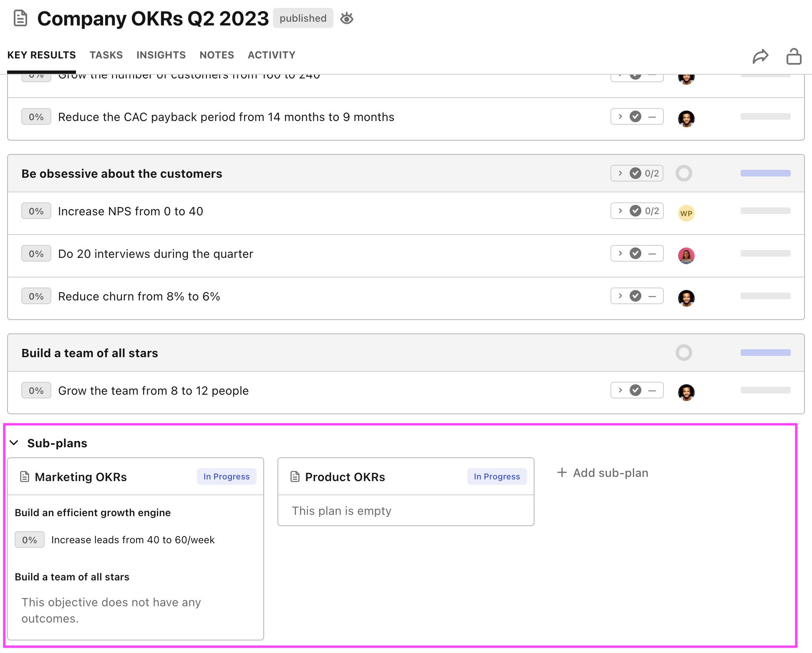Click status circle on Be obsessive about customers

pos(683,173)
